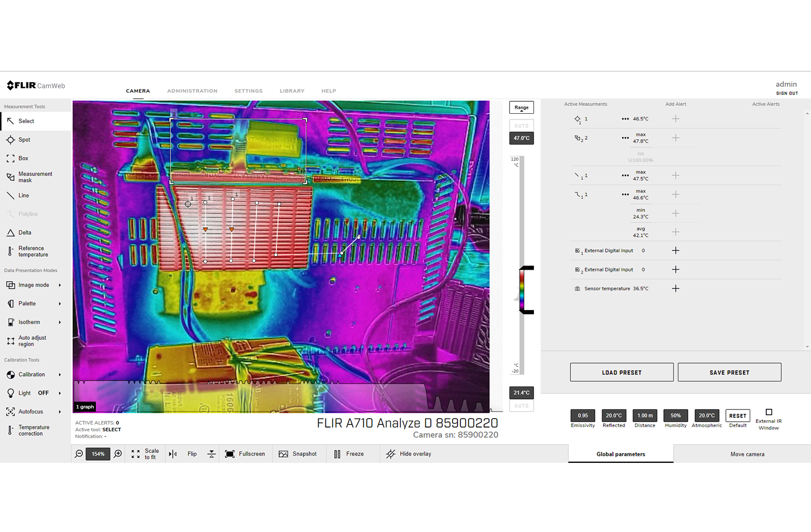Open the HELP tab
811x532 pixels.
[x=329, y=91]
